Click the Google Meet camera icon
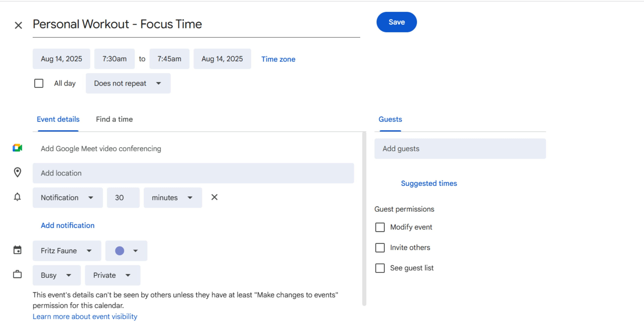 (17, 148)
